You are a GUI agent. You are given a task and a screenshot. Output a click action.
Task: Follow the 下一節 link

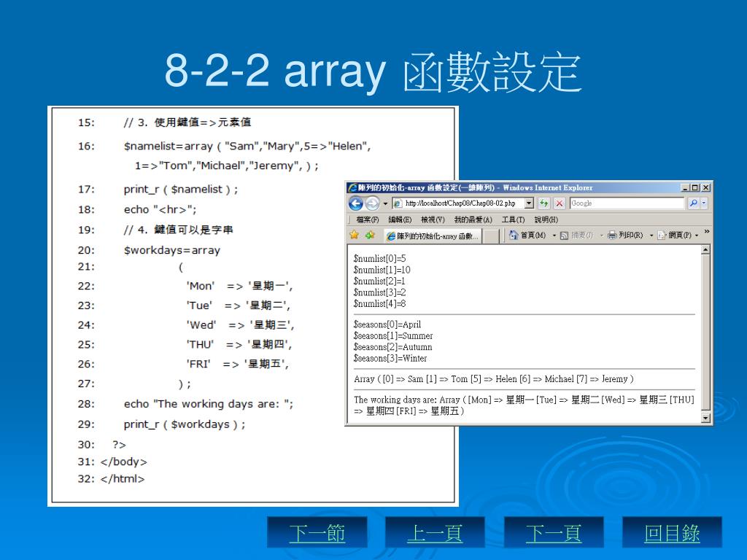[x=317, y=533]
